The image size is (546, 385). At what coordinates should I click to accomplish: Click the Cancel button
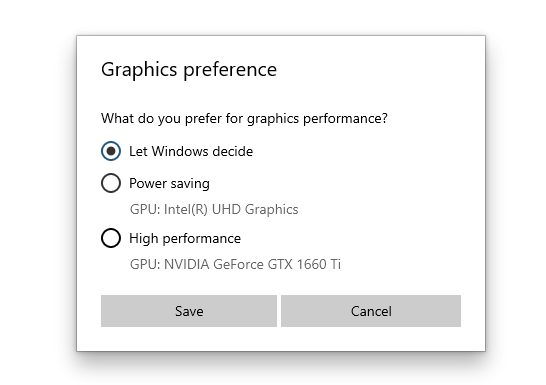pos(371,311)
